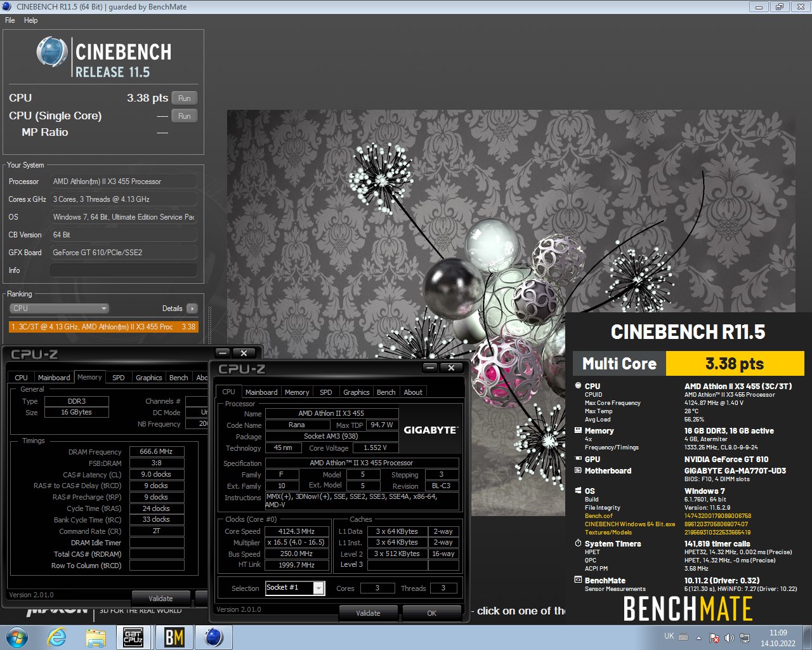Click GIGABYTE GA-MA770T-UD3 motherboard text

pos(735,471)
